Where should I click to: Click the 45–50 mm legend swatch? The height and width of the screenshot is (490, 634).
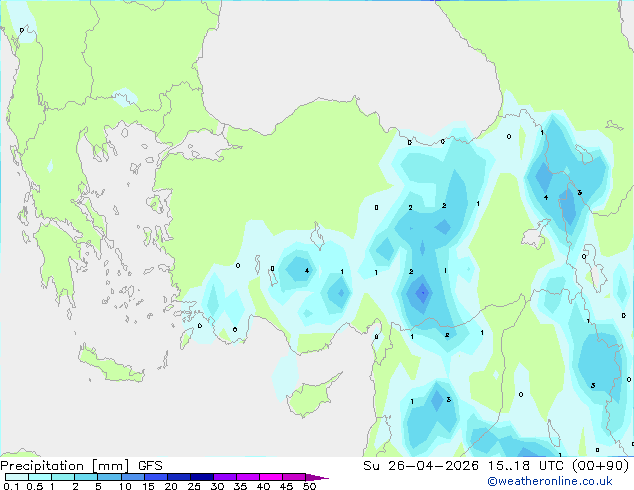(294, 477)
